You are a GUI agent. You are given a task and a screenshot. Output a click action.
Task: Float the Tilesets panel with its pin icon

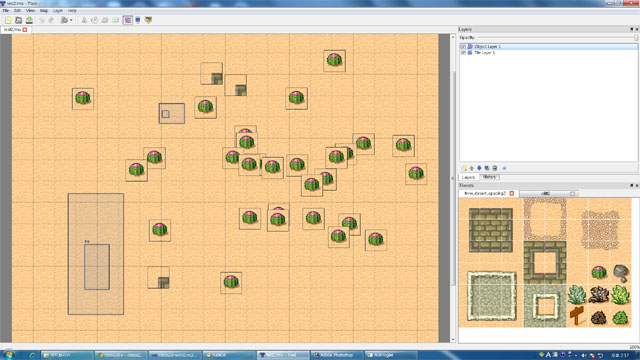point(631,185)
